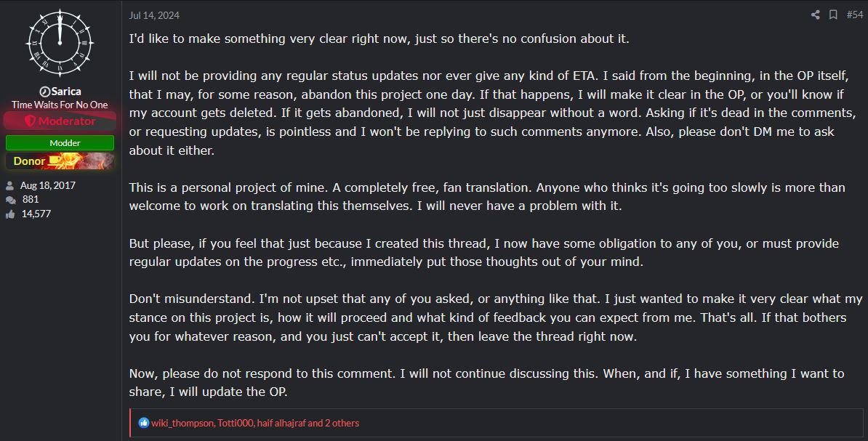Click the blue like reaction icon
The image size is (868, 441).
coord(143,423)
